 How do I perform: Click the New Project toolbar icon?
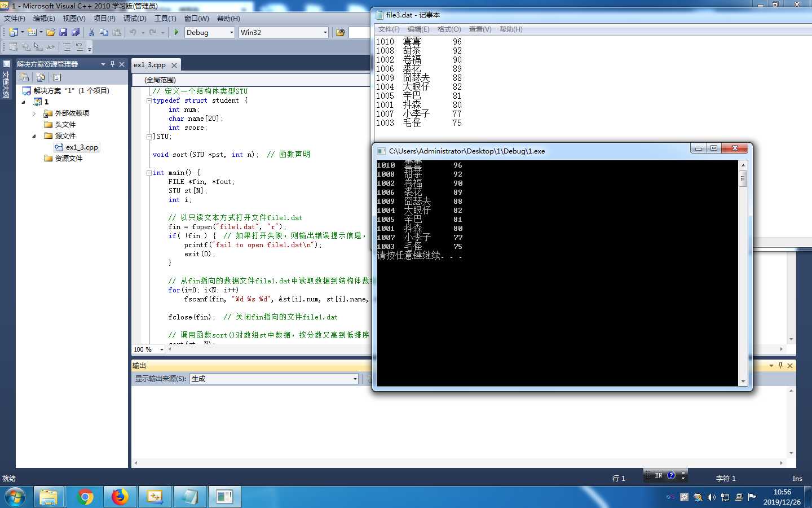point(13,33)
